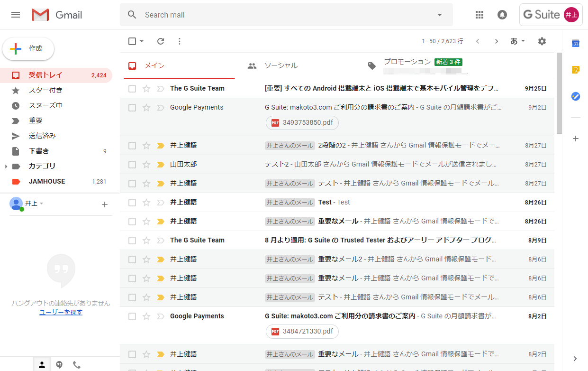Click the Gmail logo
This screenshot has width=588, height=371.
[x=57, y=15]
